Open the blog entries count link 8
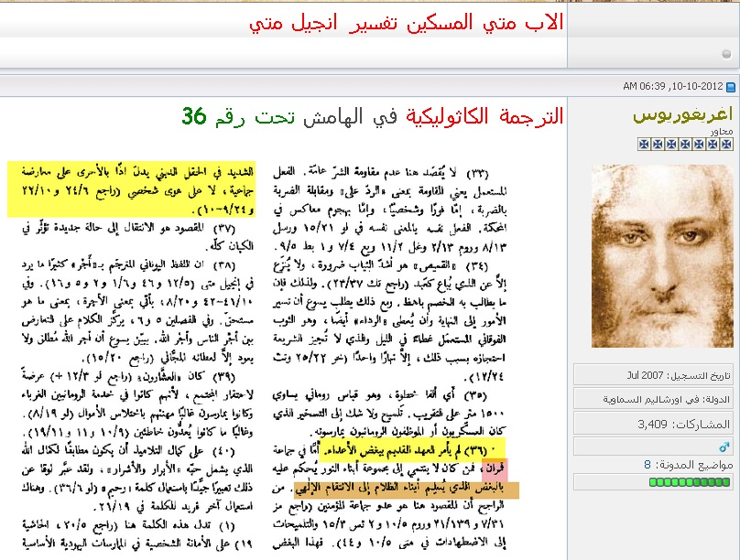The image size is (740, 560). pyautogui.click(x=646, y=465)
